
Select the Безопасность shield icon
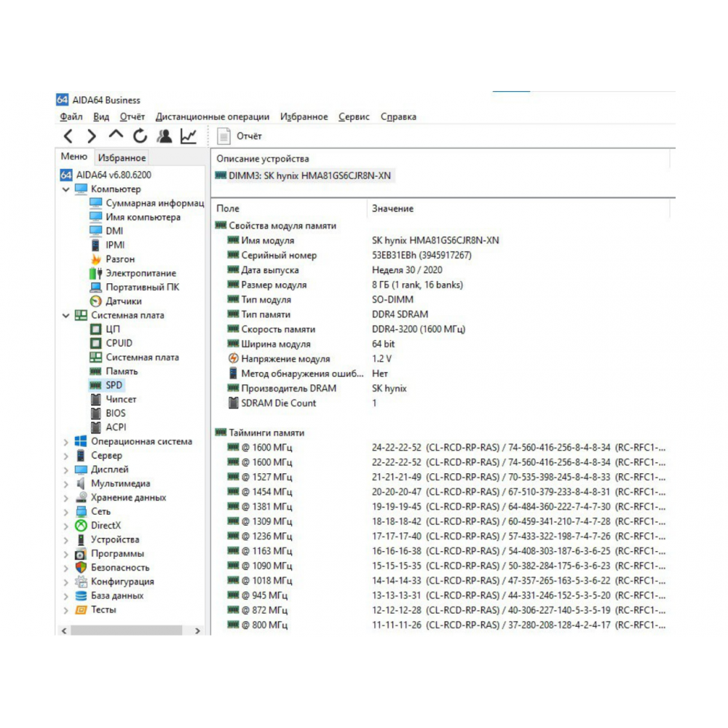coord(81,567)
